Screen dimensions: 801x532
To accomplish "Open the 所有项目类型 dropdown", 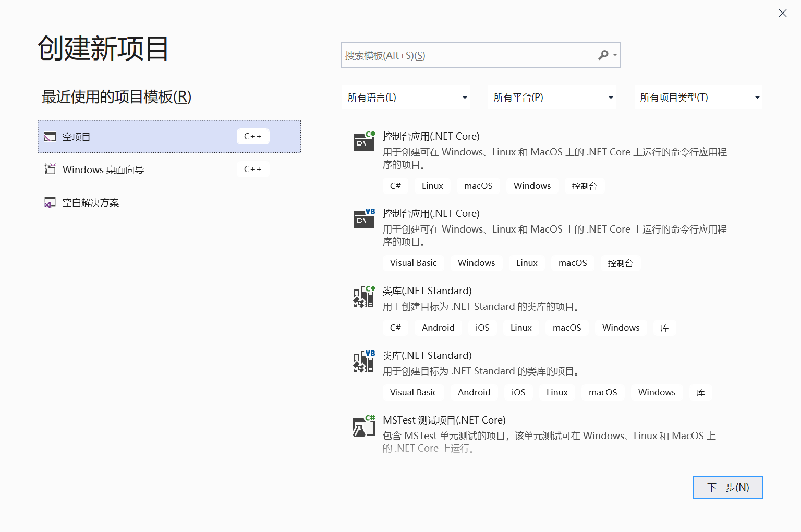I will coord(698,97).
